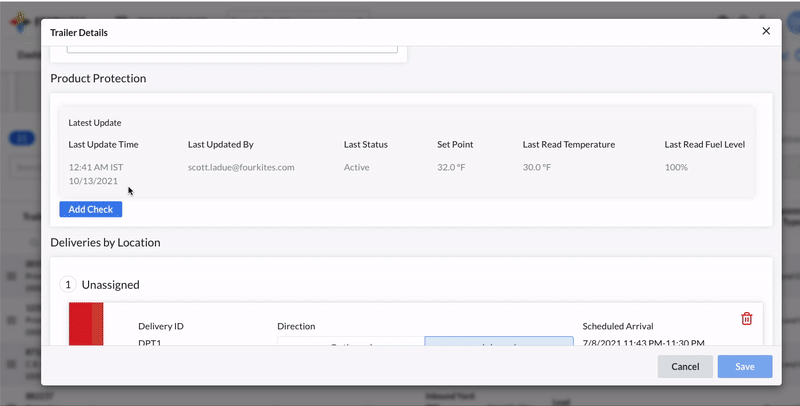Click the DPT1 delivery ID

150,343
